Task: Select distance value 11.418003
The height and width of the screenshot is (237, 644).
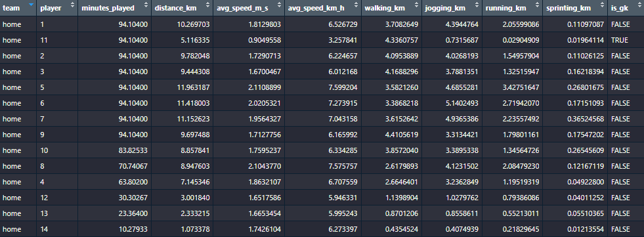Action: [193, 103]
